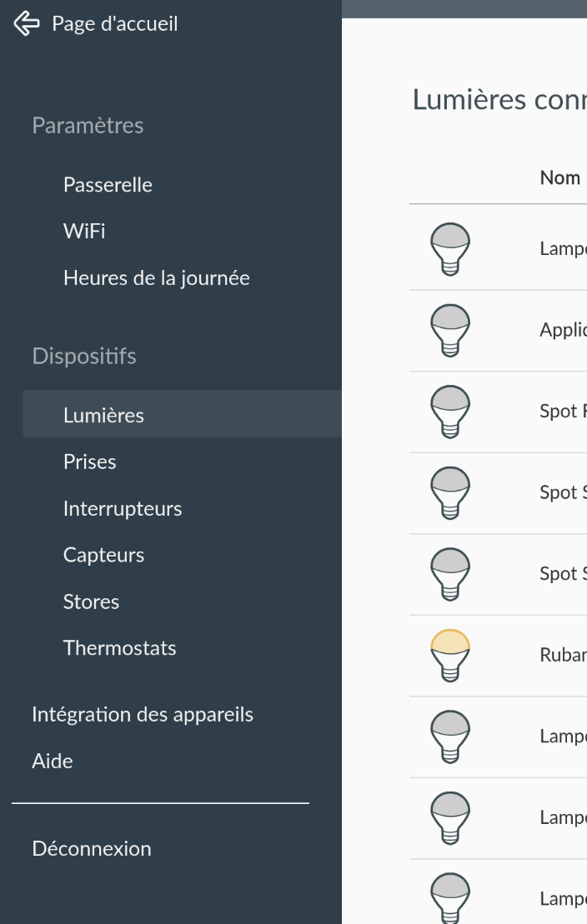Open the Passerelle settings page
This screenshot has height=924, width=587.
click(108, 184)
